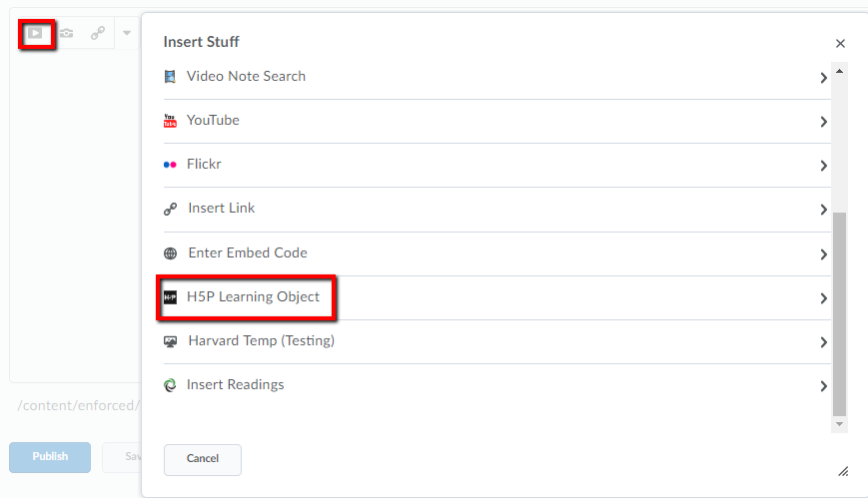The width and height of the screenshot is (868, 498).
Task: Click the Insert Stuff toolbar icon
Action: (35, 33)
